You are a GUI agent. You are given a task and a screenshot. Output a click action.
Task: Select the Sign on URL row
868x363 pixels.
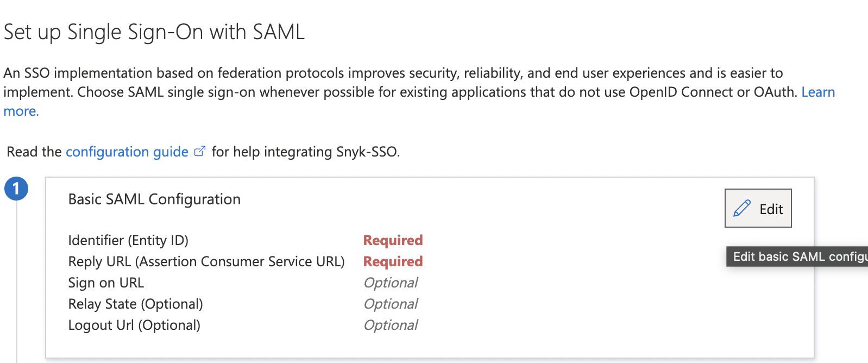coord(106,283)
